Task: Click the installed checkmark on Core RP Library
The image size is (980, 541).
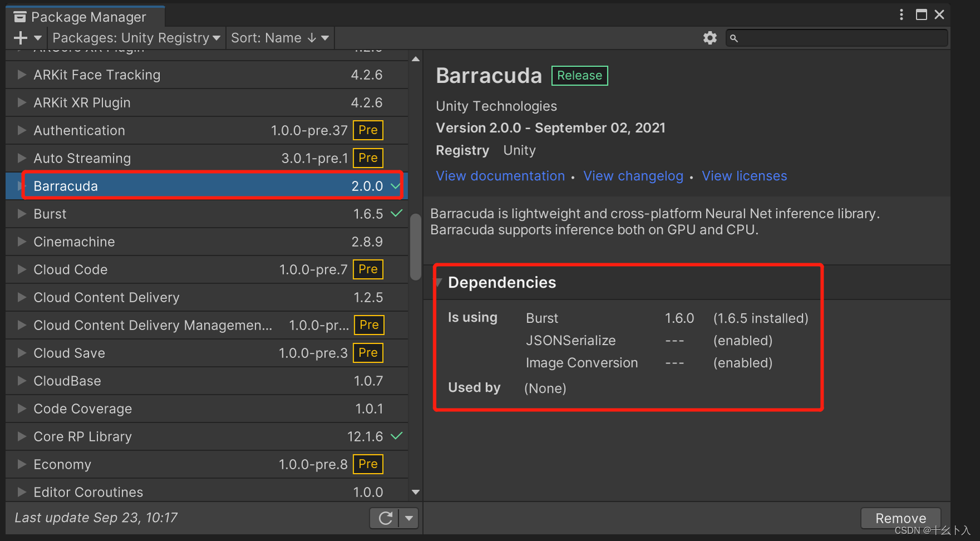Action: tap(396, 436)
